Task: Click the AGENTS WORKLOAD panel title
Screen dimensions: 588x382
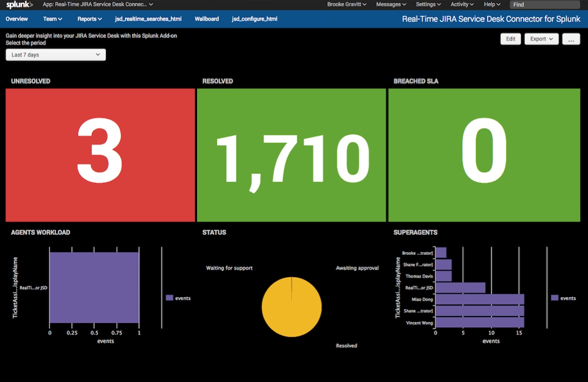Action: (40, 232)
